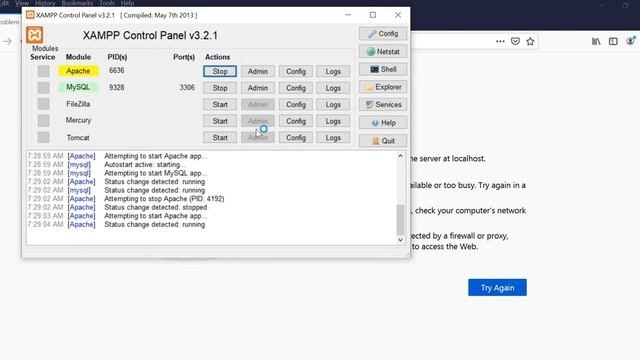Bookmark page with Firefox star icon

point(530,41)
